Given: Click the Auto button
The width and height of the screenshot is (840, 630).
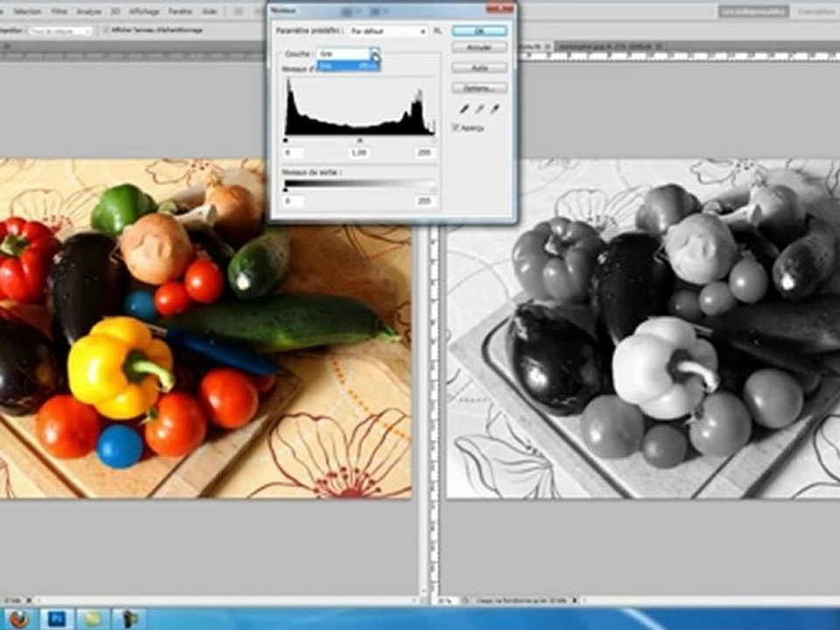Looking at the screenshot, I should pyautogui.click(x=479, y=68).
